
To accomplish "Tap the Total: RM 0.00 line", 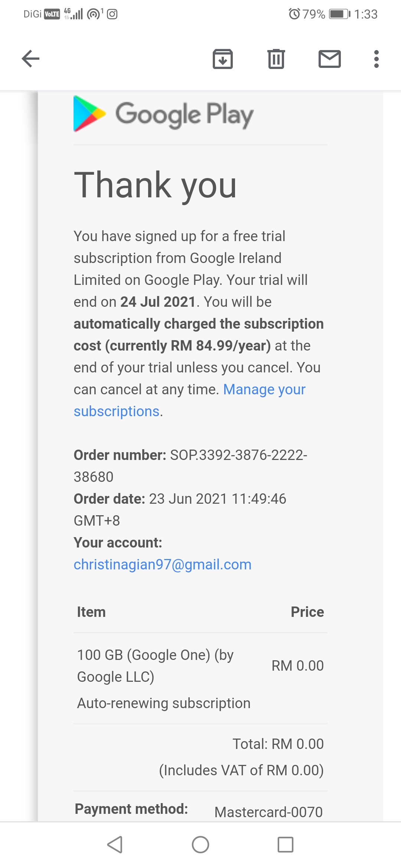I will [x=278, y=744].
